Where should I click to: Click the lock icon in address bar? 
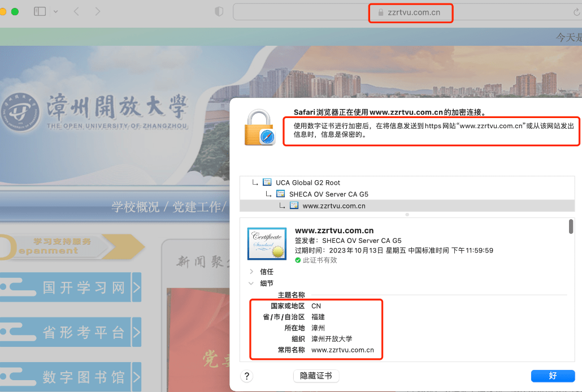click(380, 12)
